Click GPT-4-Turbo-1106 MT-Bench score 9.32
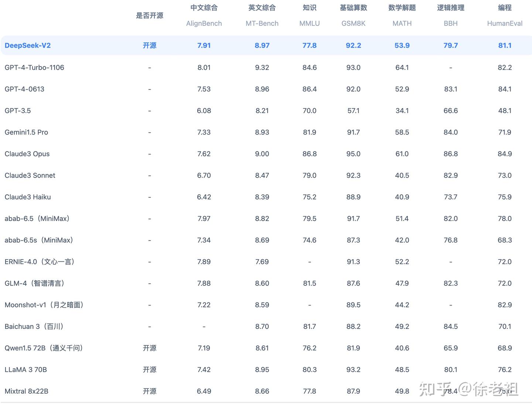 pos(262,67)
